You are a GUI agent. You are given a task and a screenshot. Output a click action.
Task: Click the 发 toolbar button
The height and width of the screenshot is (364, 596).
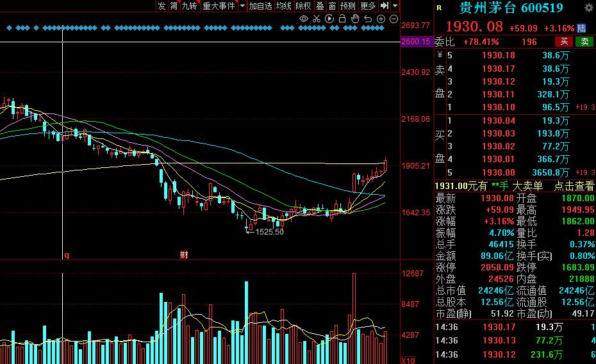[x=161, y=6]
